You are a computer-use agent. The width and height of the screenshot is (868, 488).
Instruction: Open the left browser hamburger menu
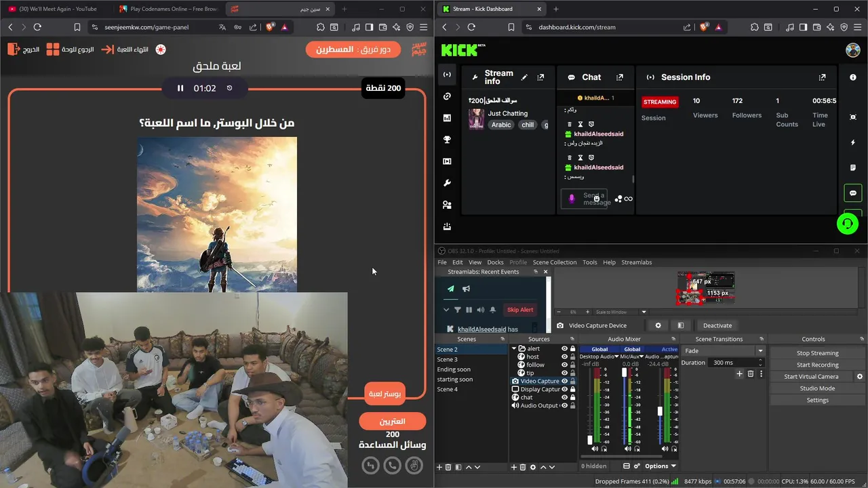(424, 27)
